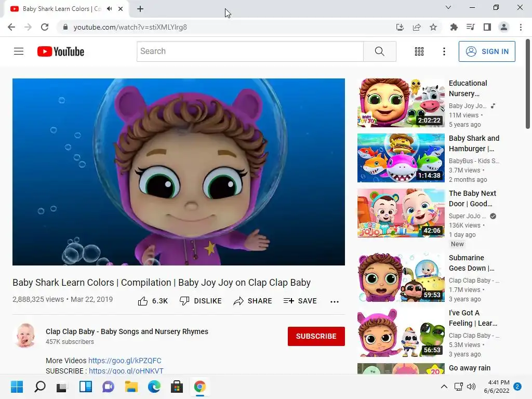
Task: Open Chrome three-dot menu
Action: pos(521,27)
